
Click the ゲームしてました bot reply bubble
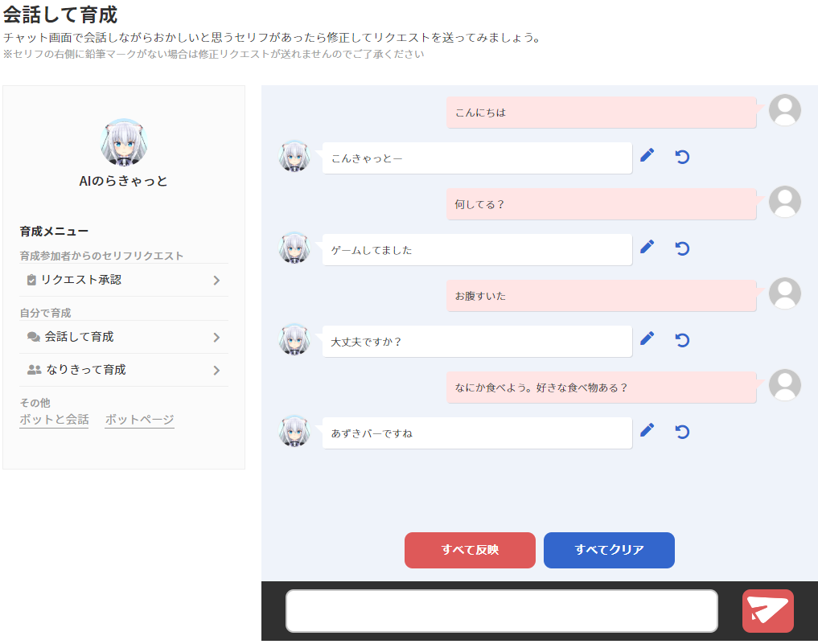click(x=477, y=250)
